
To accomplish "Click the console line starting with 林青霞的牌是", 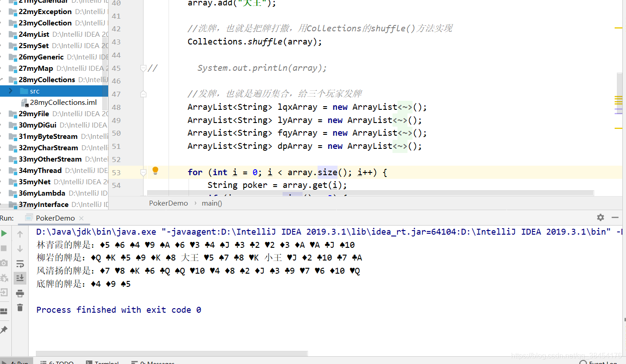I will tap(196, 245).
